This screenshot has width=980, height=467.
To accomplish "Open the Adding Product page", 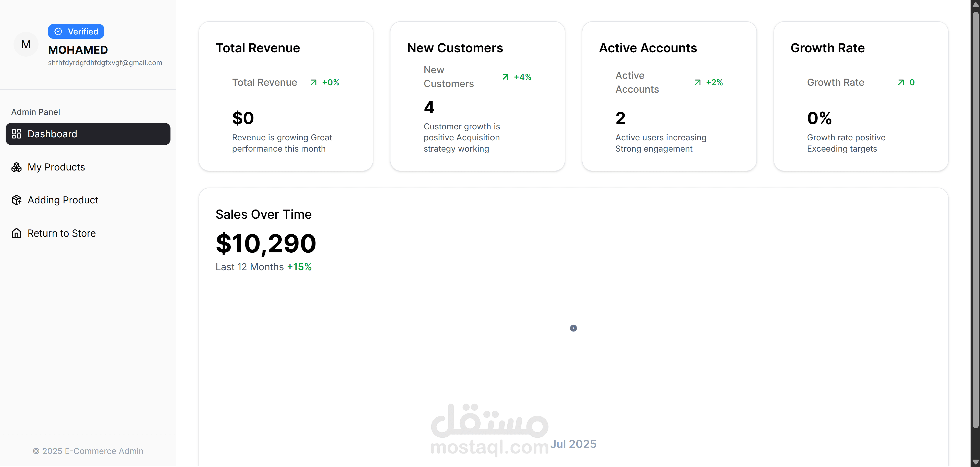I will click(x=63, y=200).
